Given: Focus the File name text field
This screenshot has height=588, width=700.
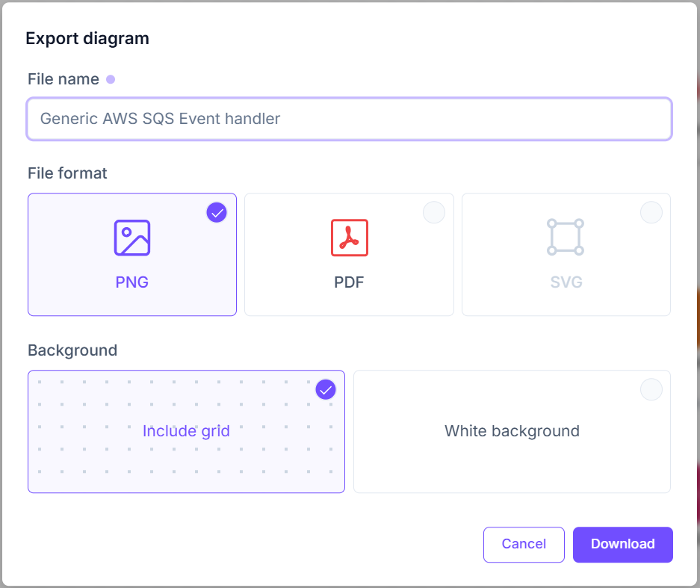Looking at the screenshot, I should 349,119.
